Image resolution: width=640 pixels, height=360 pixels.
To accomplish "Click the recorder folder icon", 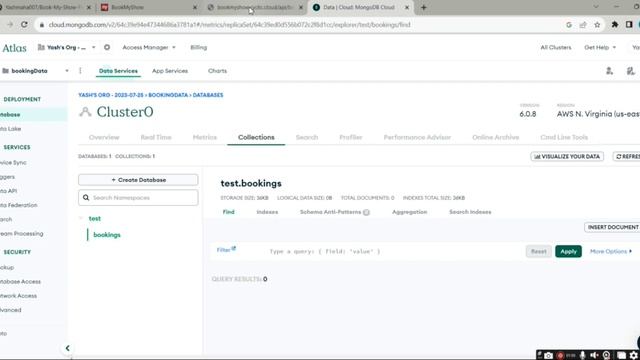I will pos(621,356).
